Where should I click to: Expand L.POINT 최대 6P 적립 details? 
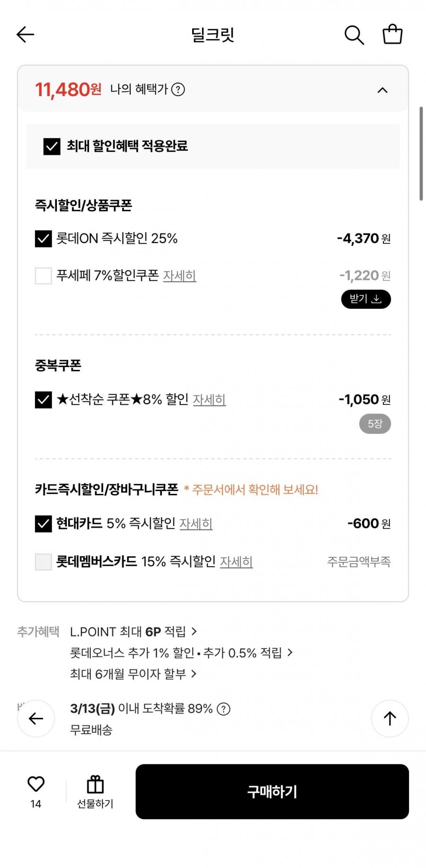pyautogui.click(x=133, y=632)
